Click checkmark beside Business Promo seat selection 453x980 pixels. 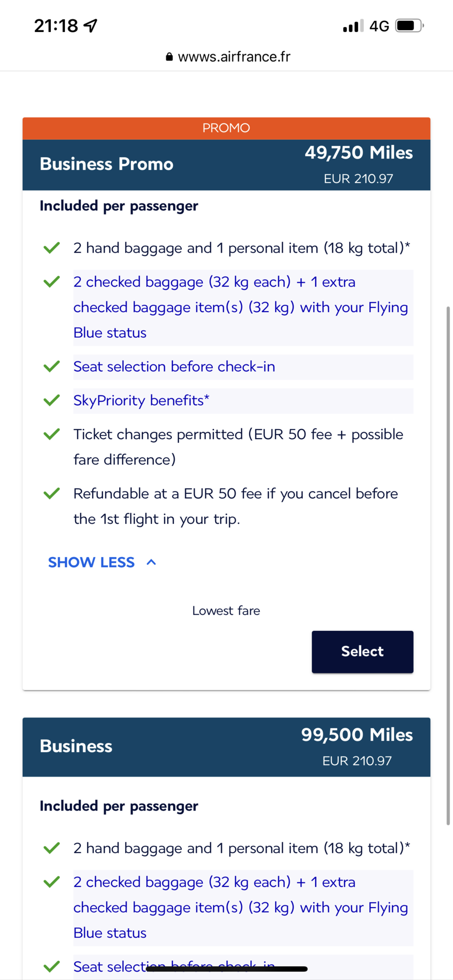(52, 366)
